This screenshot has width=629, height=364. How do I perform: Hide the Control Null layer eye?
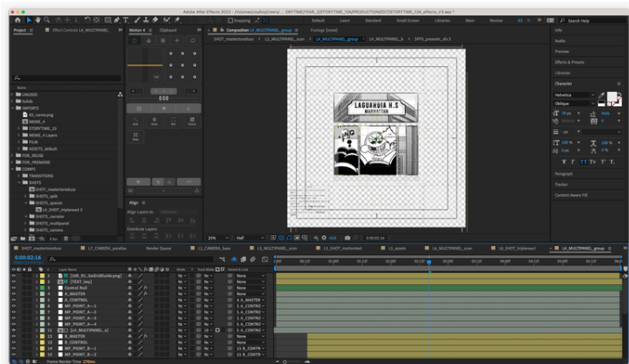(14, 288)
